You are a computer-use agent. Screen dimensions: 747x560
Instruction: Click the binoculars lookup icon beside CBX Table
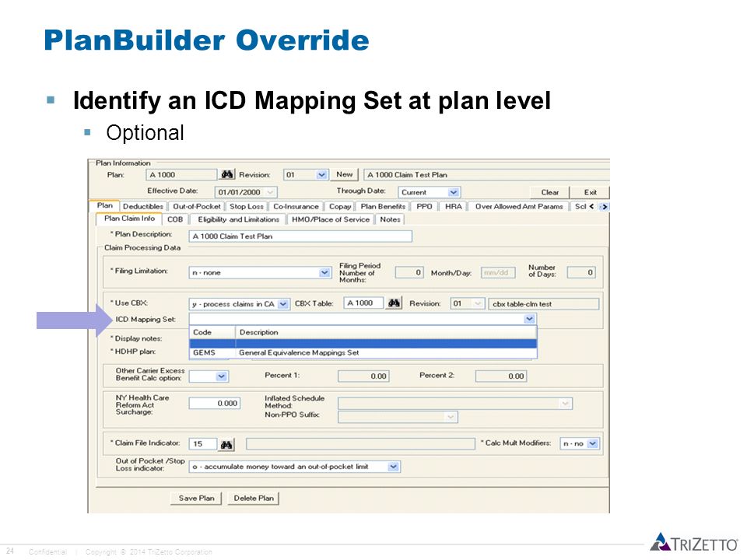click(x=394, y=303)
